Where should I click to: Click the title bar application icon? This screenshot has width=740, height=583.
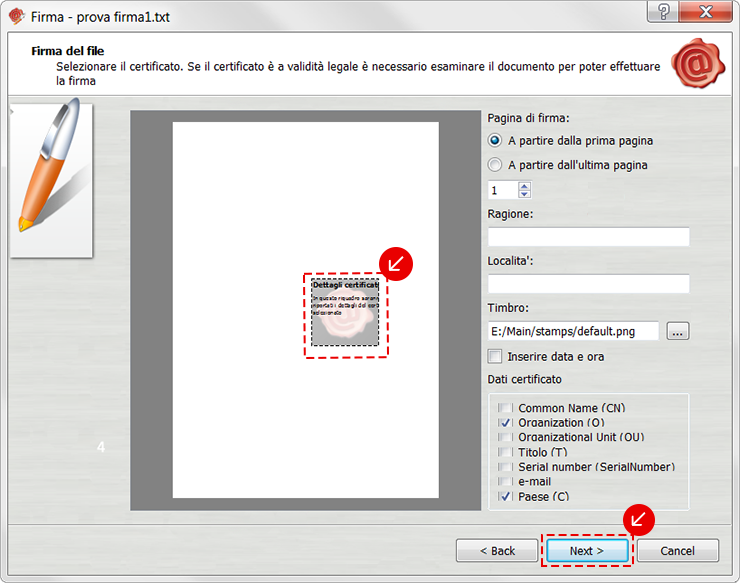point(16,17)
